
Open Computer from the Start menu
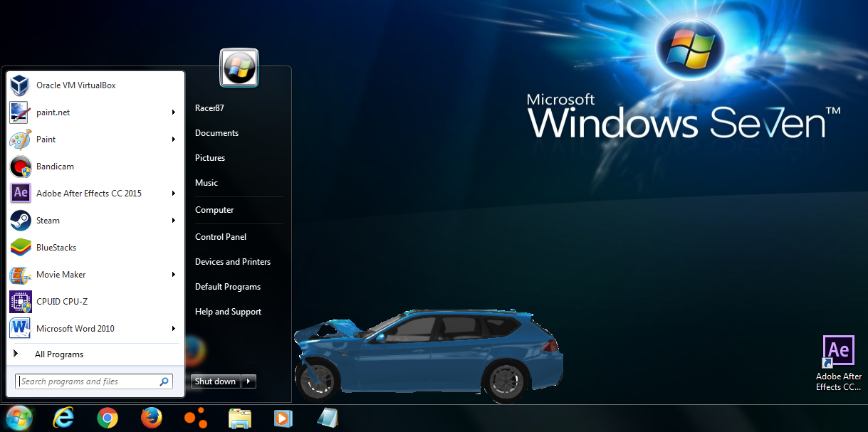point(214,210)
